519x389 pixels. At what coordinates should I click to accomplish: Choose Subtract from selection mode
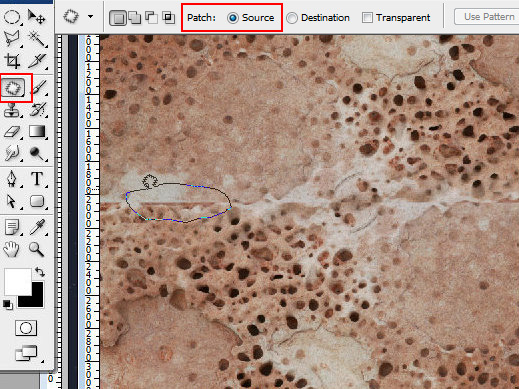[152, 18]
